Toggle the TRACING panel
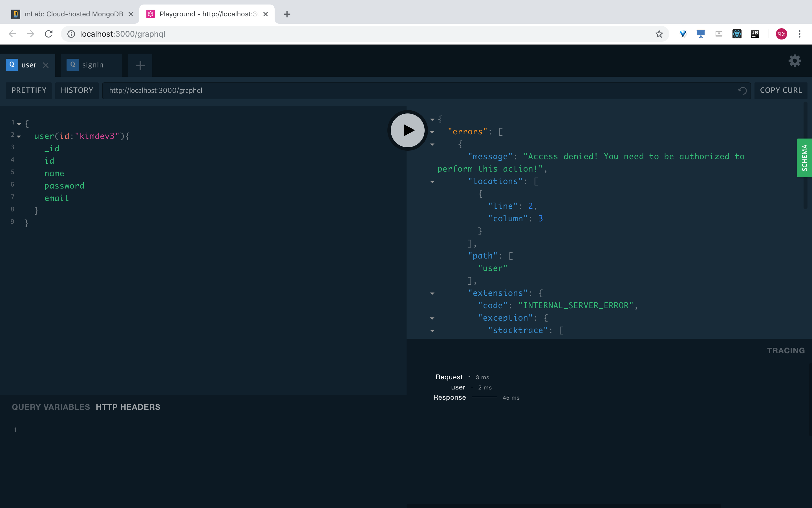 pyautogui.click(x=786, y=351)
